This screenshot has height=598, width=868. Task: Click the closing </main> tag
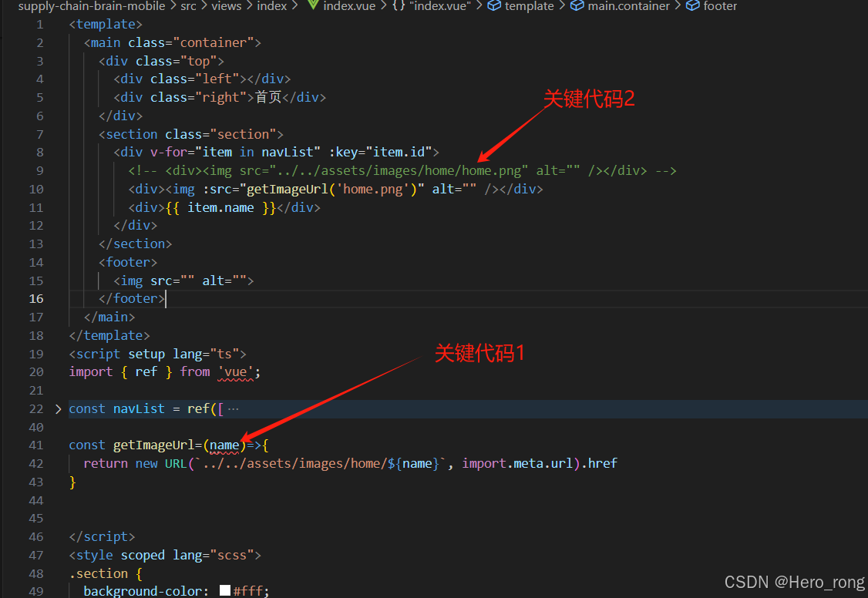109,317
